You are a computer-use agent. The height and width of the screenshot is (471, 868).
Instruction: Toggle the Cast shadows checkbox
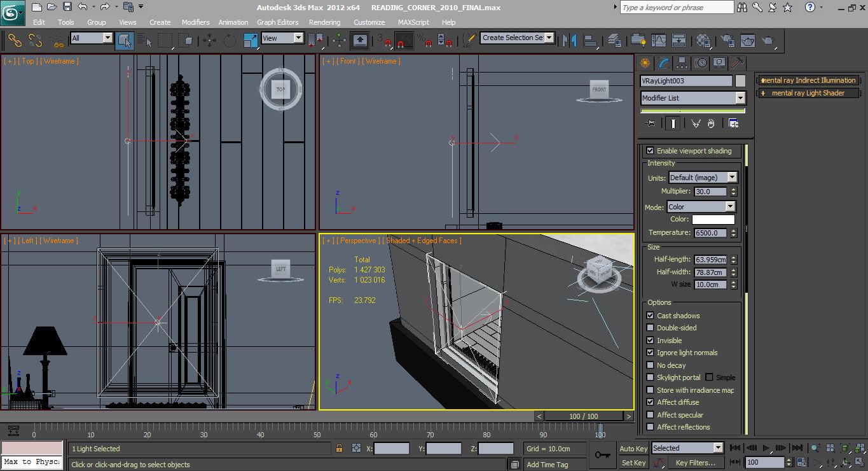[x=650, y=316]
